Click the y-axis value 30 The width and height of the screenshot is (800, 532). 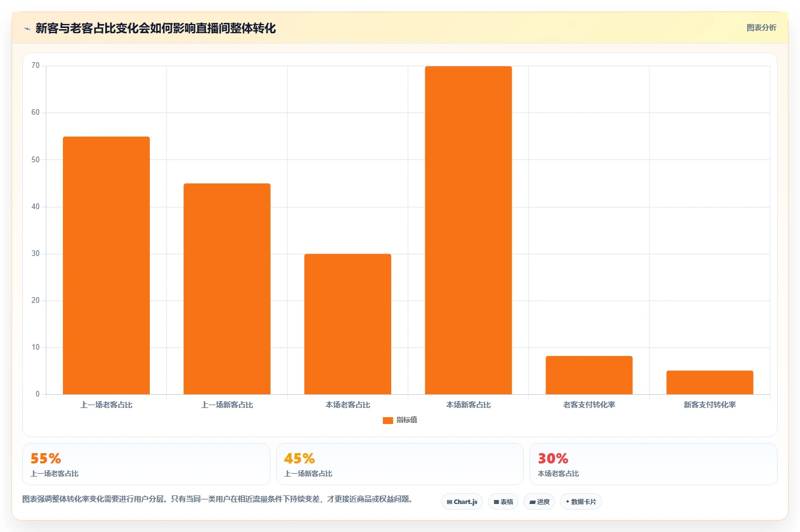click(35, 253)
